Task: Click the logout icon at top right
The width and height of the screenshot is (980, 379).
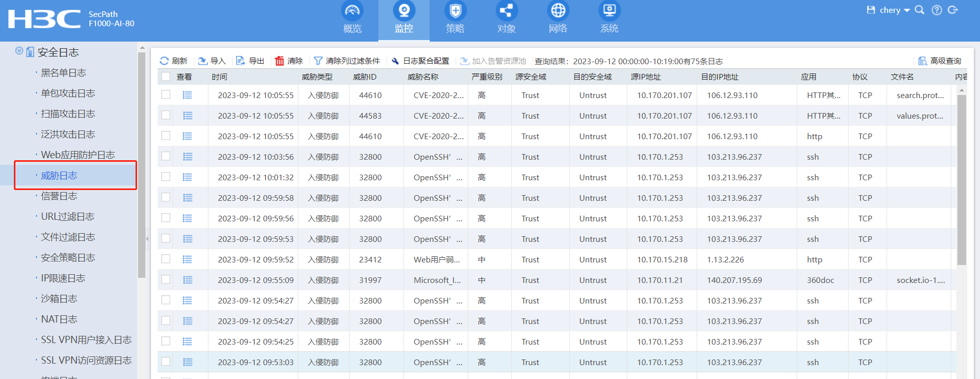Action: tap(953, 10)
